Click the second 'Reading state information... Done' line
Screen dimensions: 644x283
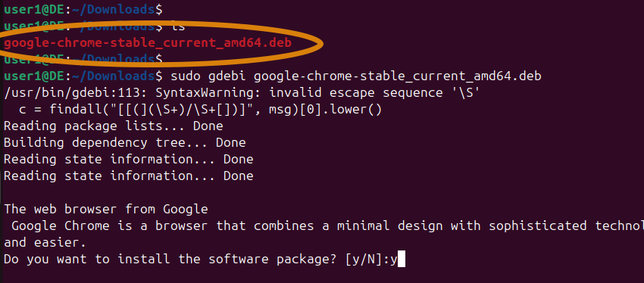129,176
